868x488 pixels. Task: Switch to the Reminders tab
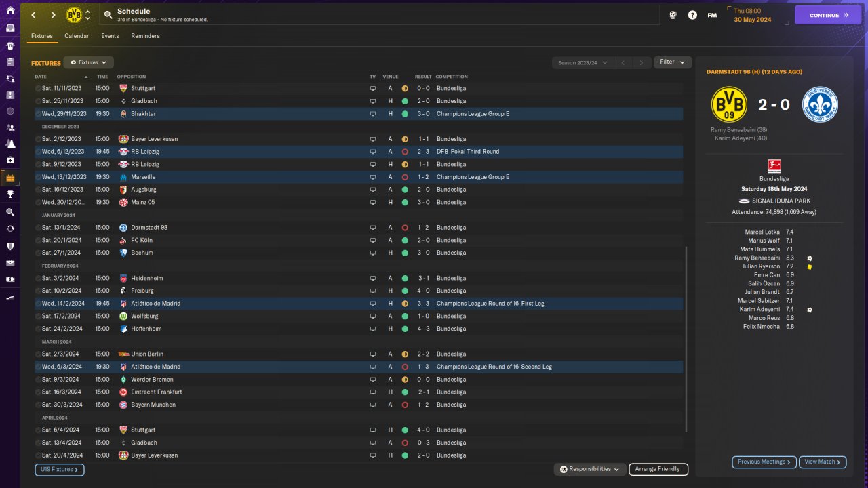[146, 36]
